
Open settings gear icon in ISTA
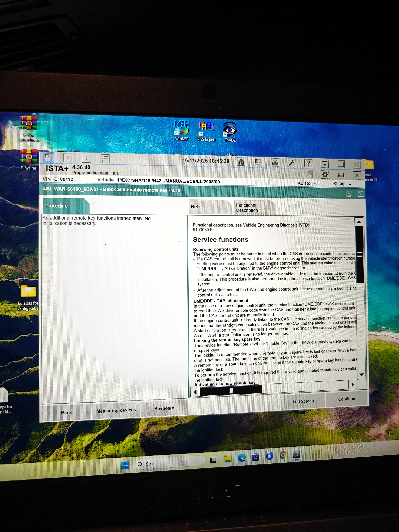(x=325, y=174)
